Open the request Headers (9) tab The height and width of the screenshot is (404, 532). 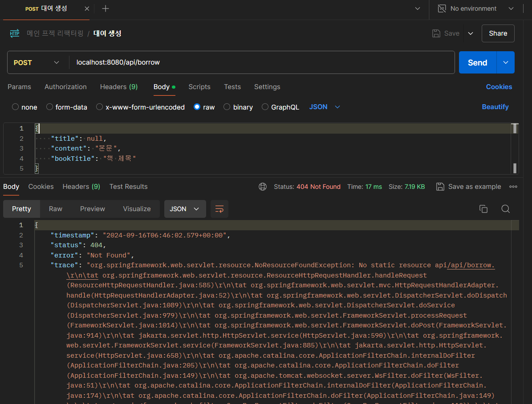(x=119, y=87)
